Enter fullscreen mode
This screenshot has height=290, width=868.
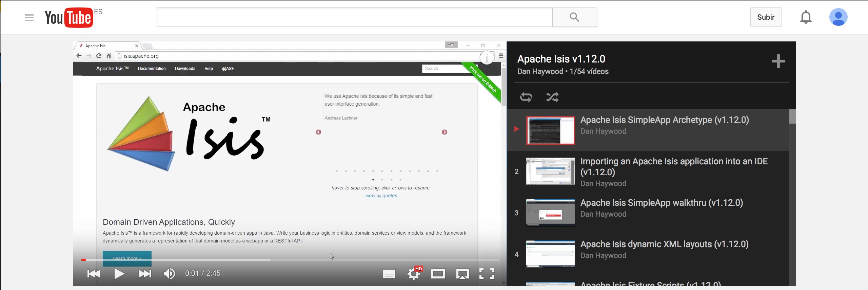pos(487,274)
